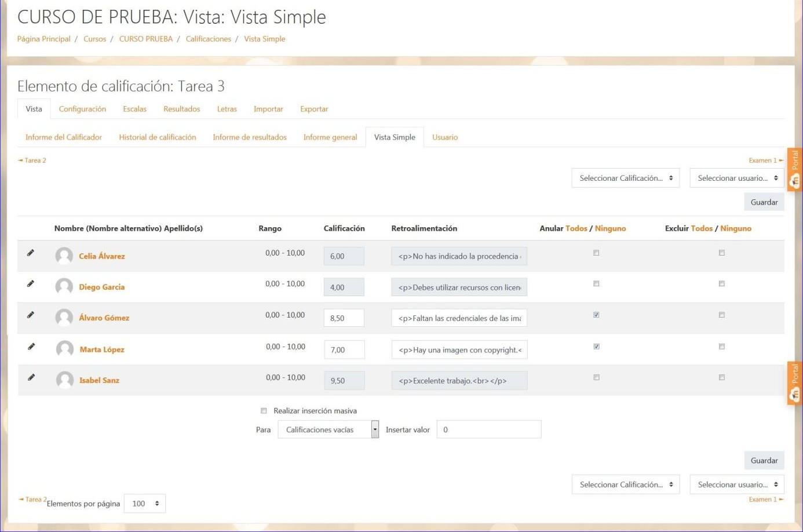Expand the top Seleccionar usuario dropdown

tap(736, 178)
